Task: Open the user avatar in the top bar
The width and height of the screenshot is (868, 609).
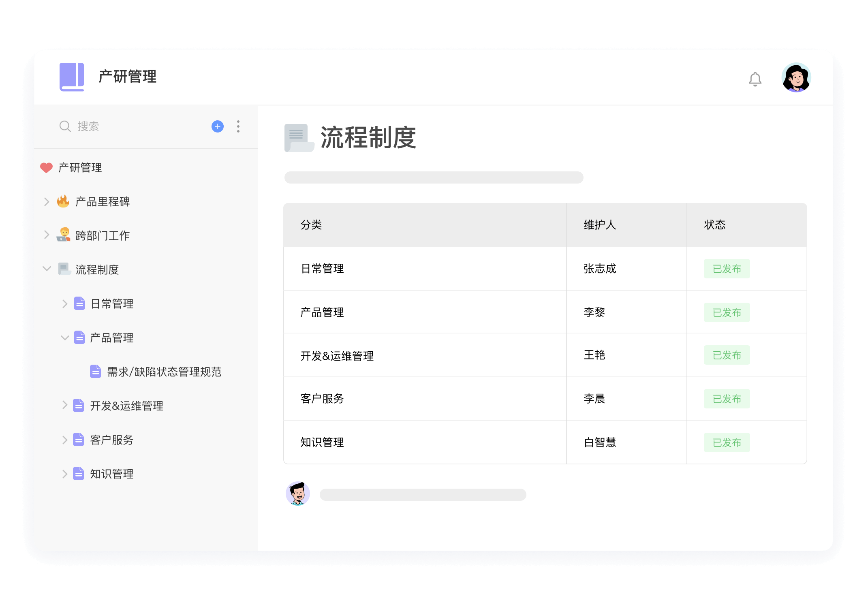Action: coord(797,77)
